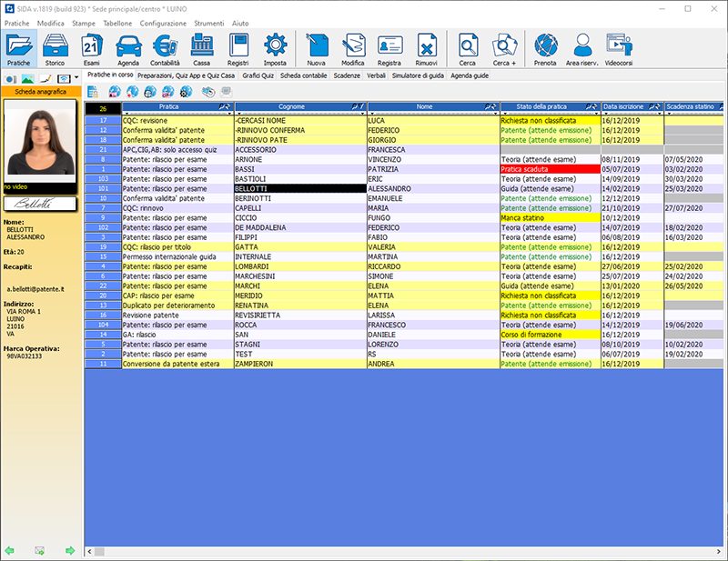Image resolution: width=728 pixels, height=561 pixels.
Task: Open the Cassa cash register icon
Action: [x=201, y=50]
